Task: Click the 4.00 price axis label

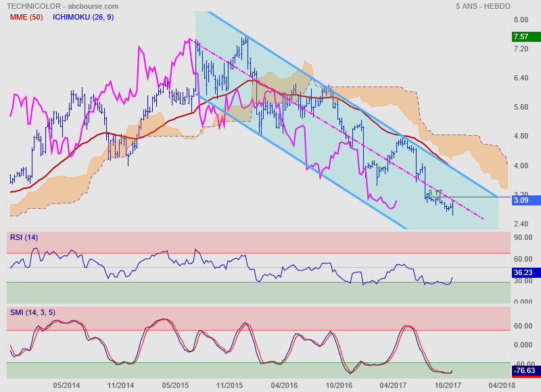Action: click(521, 166)
